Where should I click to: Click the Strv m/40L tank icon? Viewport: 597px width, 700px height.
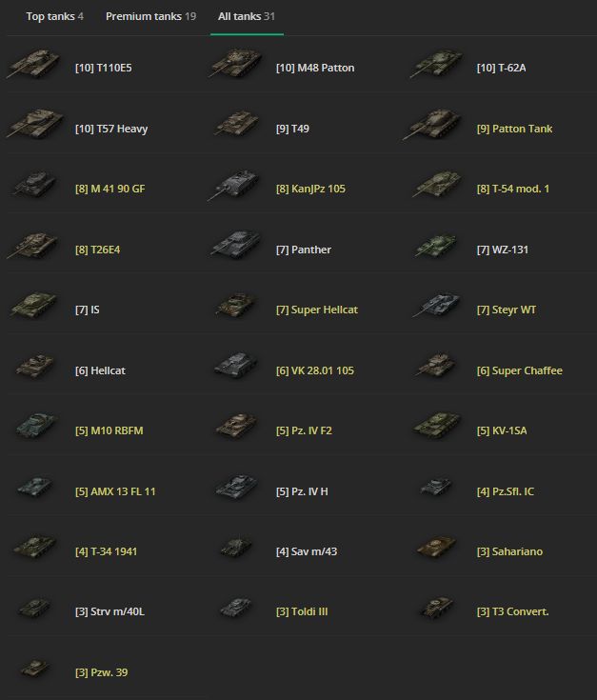click(35, 608)
